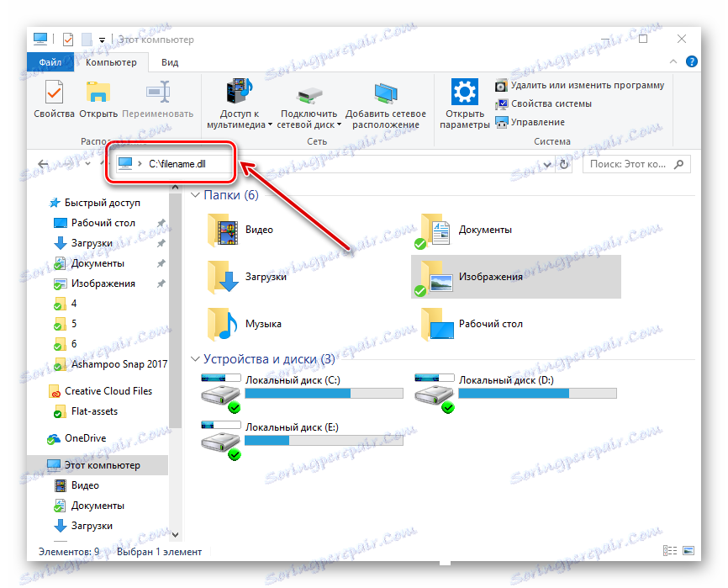The image size is (728, 588).
Task: Collapse the ribbon with the chevron arrow
Action: tap(673, 61)
